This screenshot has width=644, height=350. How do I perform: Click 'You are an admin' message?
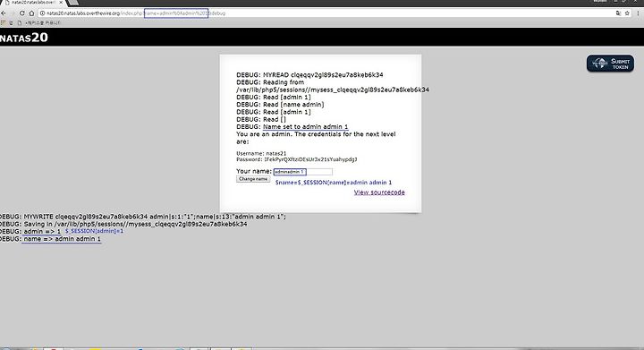point(316,138)
